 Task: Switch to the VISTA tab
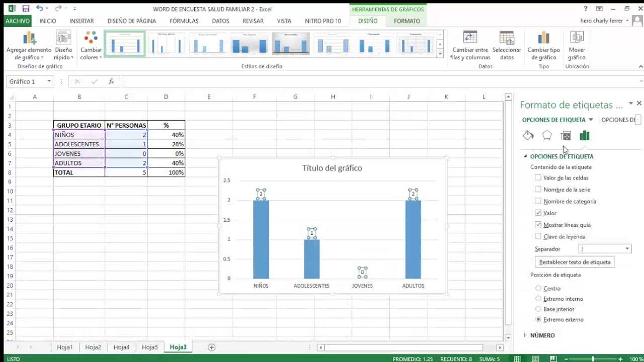[x=284, y=21]
